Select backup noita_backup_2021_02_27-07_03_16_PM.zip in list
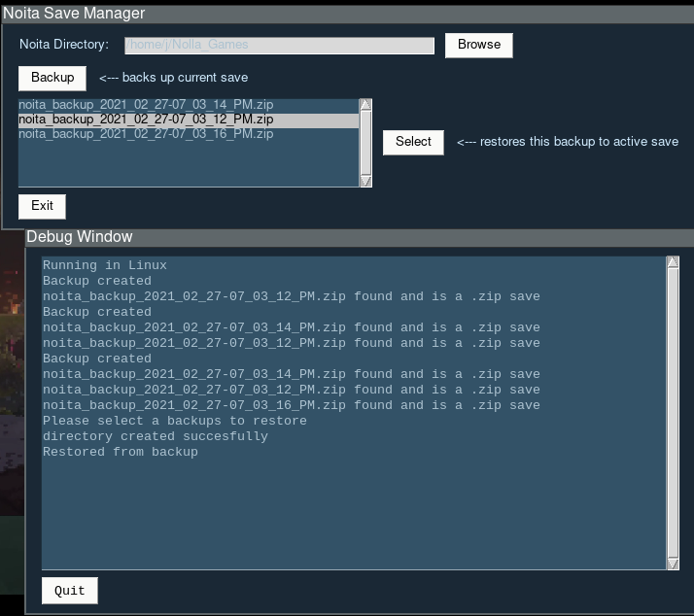The image size is (694, 616). tap(189, 134)
